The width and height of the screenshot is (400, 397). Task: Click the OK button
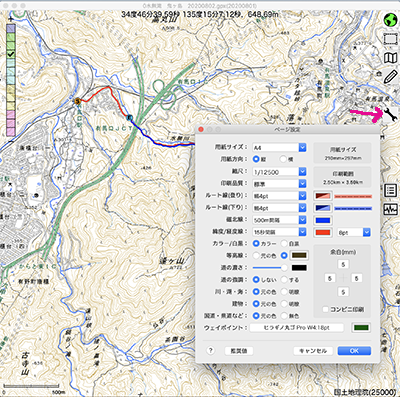coord(354,351)
